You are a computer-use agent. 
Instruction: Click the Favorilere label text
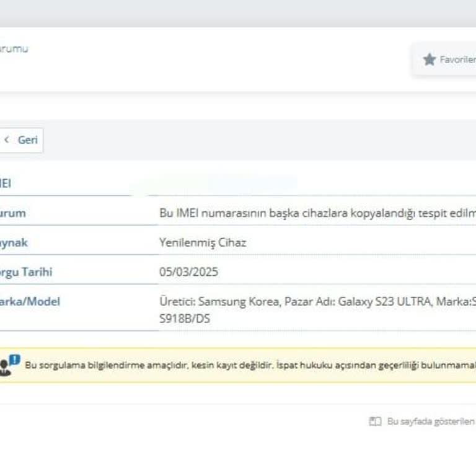[x=458, y=59]
